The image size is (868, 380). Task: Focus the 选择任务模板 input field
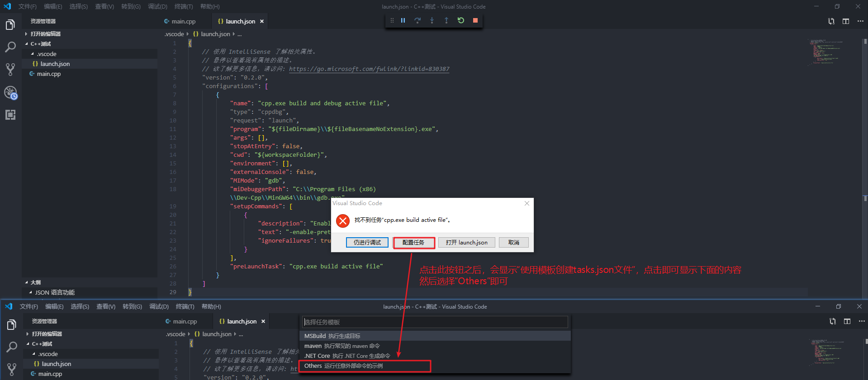point(435,322)
